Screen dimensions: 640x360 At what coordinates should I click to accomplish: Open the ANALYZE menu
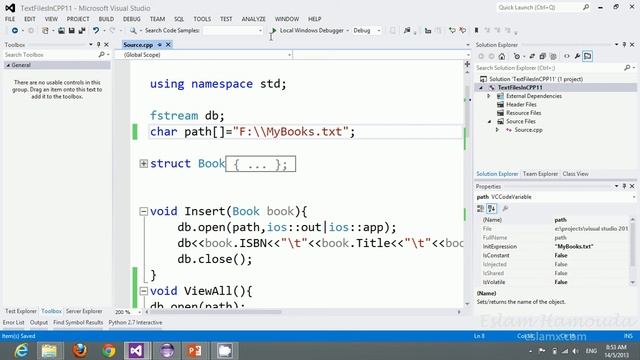click(253, 19)
